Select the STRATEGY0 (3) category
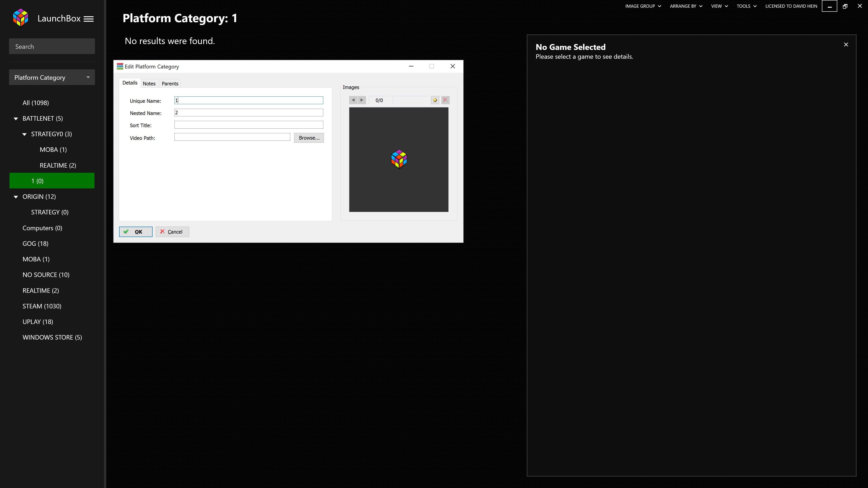868x488 pixels. coord(52,134)
